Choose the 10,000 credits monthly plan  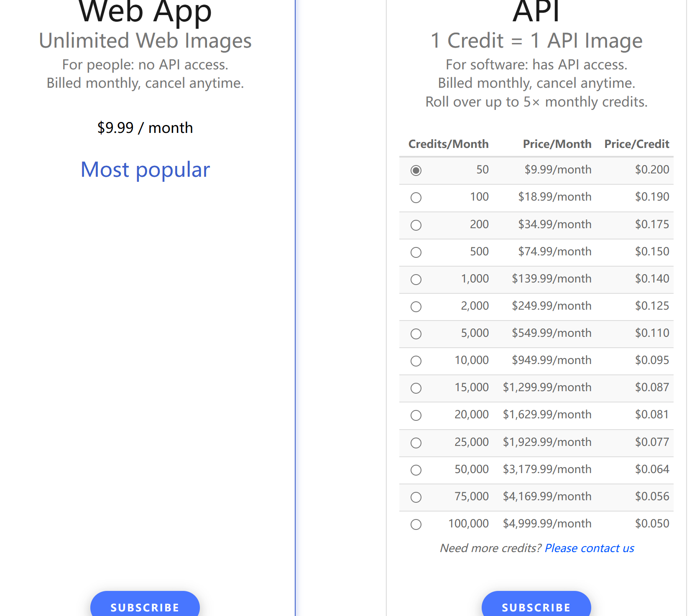pos(416,361)
